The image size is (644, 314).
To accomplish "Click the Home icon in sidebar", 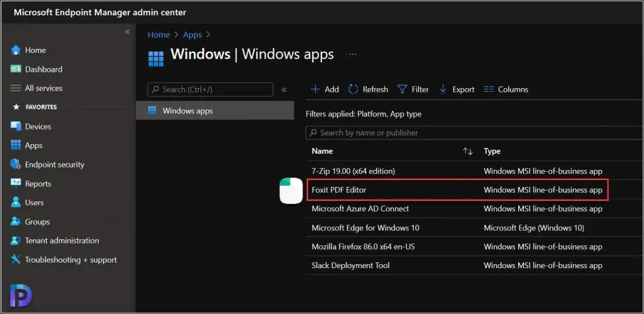I will pos(16,50).
